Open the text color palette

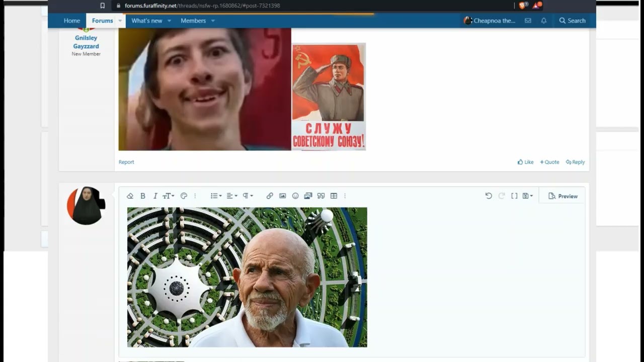point(184,196)
